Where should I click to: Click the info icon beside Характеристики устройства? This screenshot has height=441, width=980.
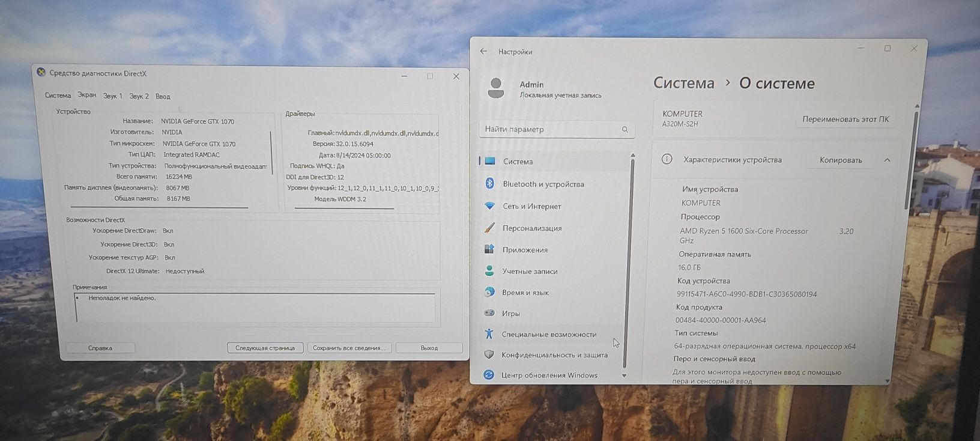[x=667, y=159]
